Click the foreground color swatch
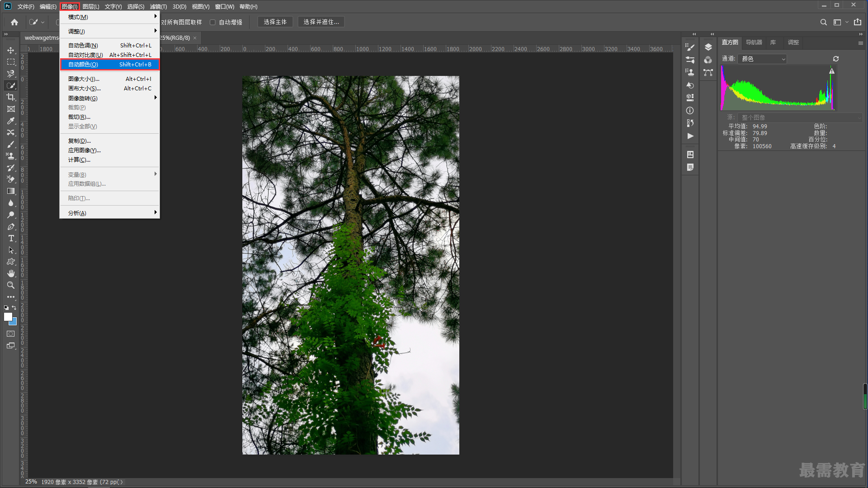This screenshot has height=488, width=868. tap(8, 317)
